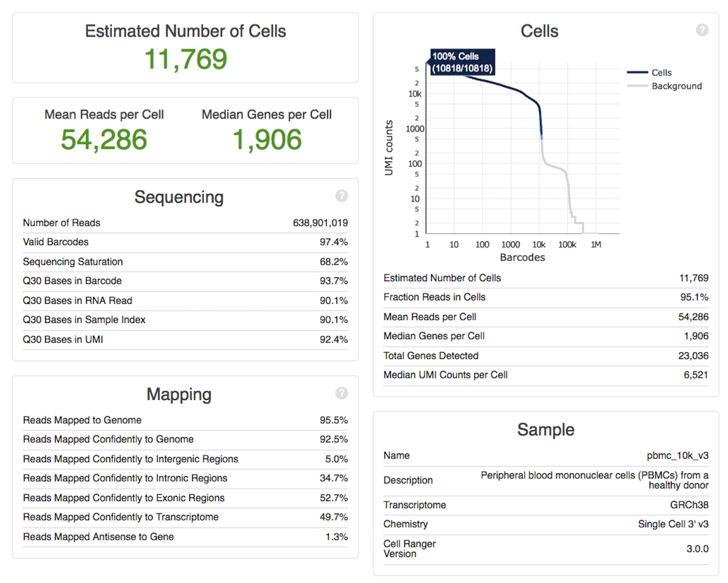The width and height of the screenshot is (728, 583).
Task: Click the UMI counts y-axis title
Action: [x=389, y=147]
